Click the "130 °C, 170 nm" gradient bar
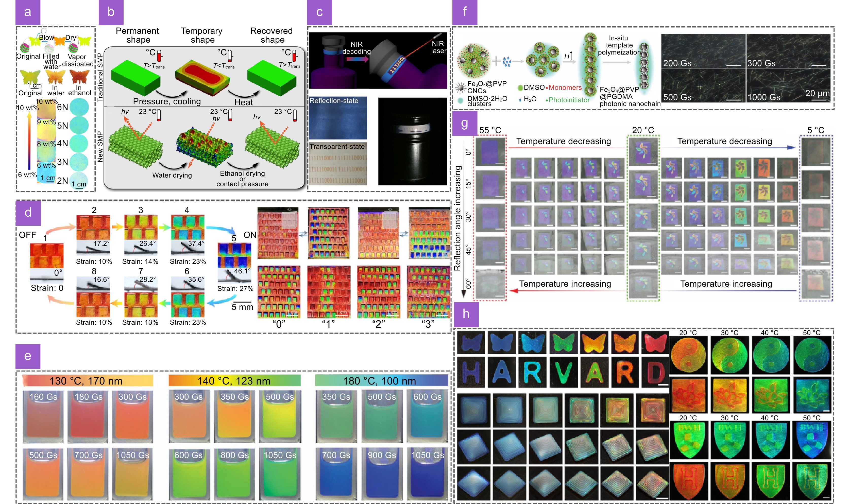The width and height of the screenshot is (849, 504). 88,381
